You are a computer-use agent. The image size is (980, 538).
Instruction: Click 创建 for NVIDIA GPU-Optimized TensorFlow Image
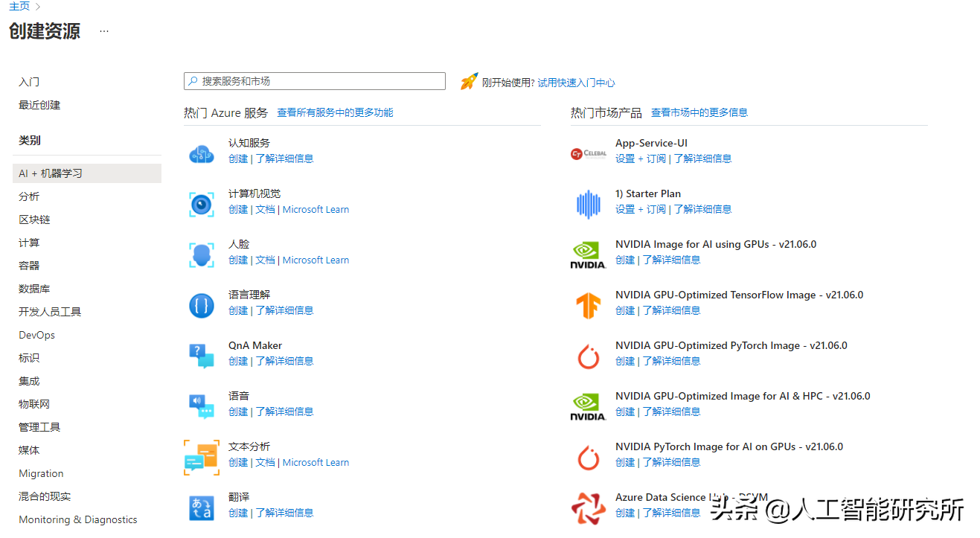coord(625,310)
